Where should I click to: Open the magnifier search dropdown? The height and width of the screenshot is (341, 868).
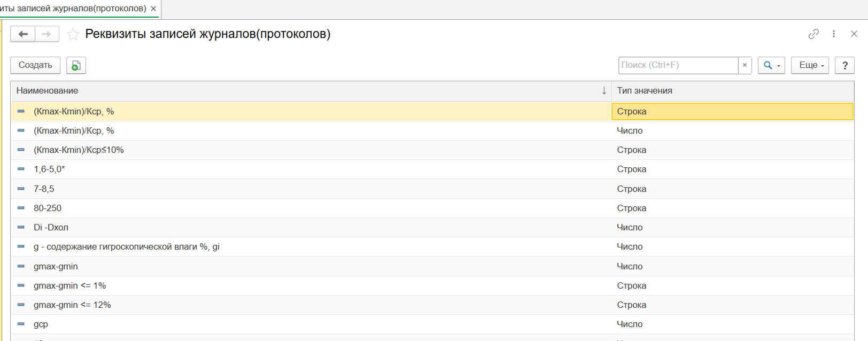(771, 65)
